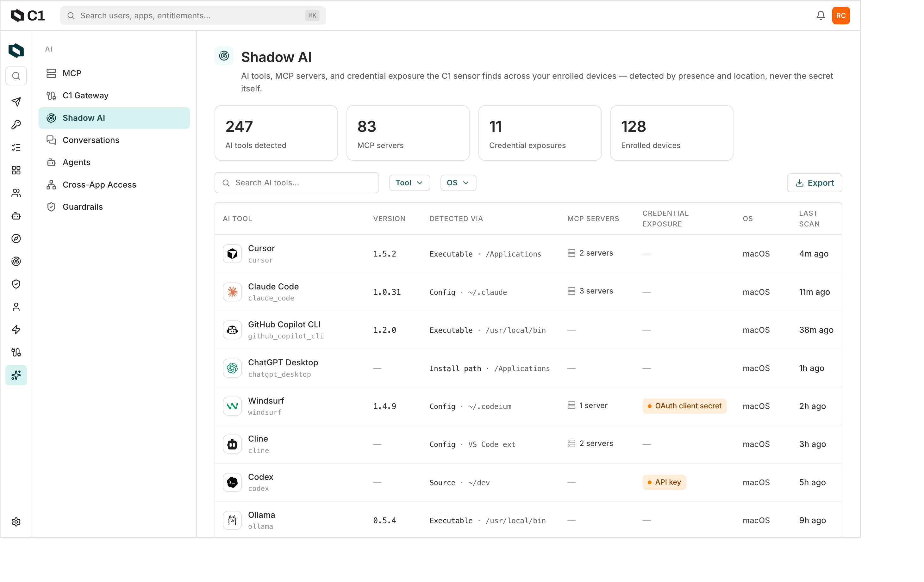The image size is (924, 582).
Task: Click the Ollama version 0.5.4
Action: point(384,521)
